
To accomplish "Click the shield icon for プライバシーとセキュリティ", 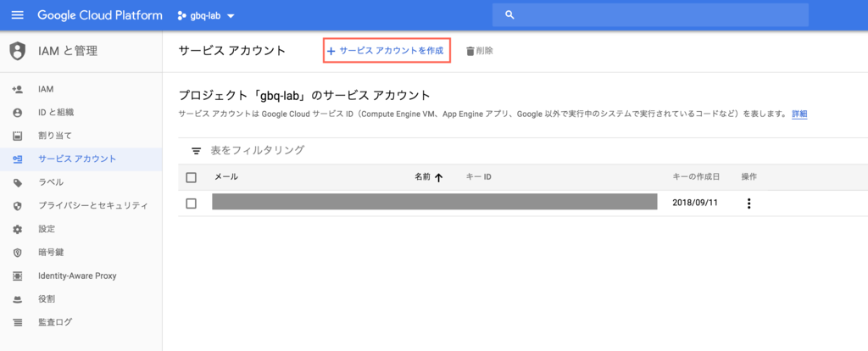I will click(17, 206).
